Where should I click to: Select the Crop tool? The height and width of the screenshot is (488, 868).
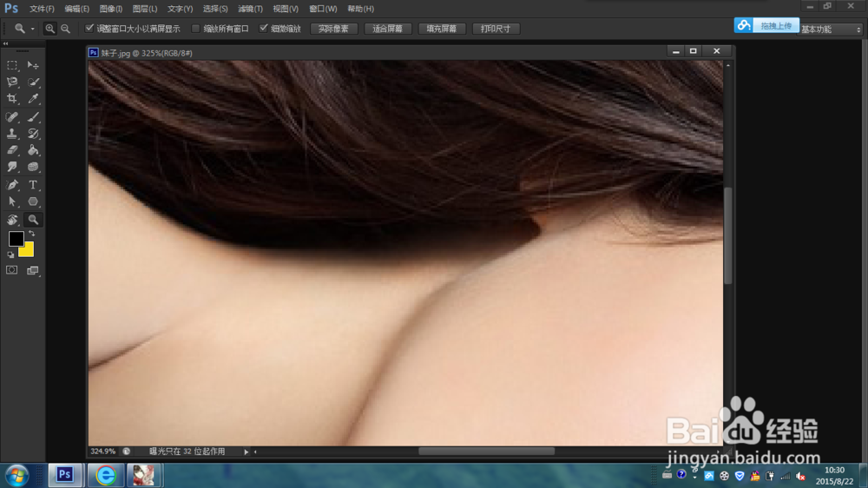tap(11, 99)
